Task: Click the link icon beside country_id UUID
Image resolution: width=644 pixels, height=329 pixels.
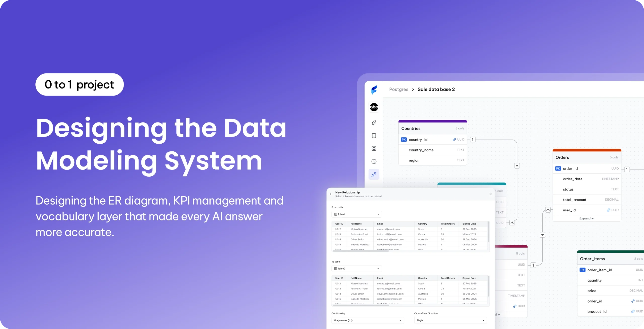Action: coord(454,140)
